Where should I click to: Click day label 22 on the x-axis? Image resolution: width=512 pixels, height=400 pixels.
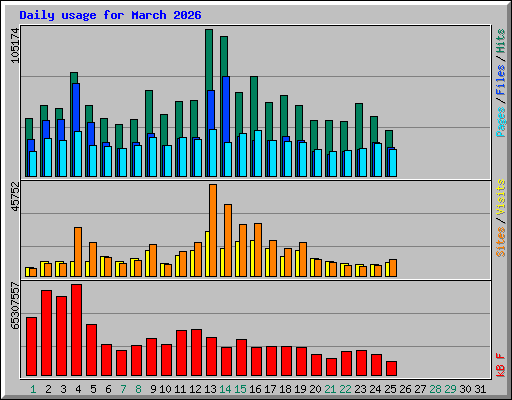345,389
